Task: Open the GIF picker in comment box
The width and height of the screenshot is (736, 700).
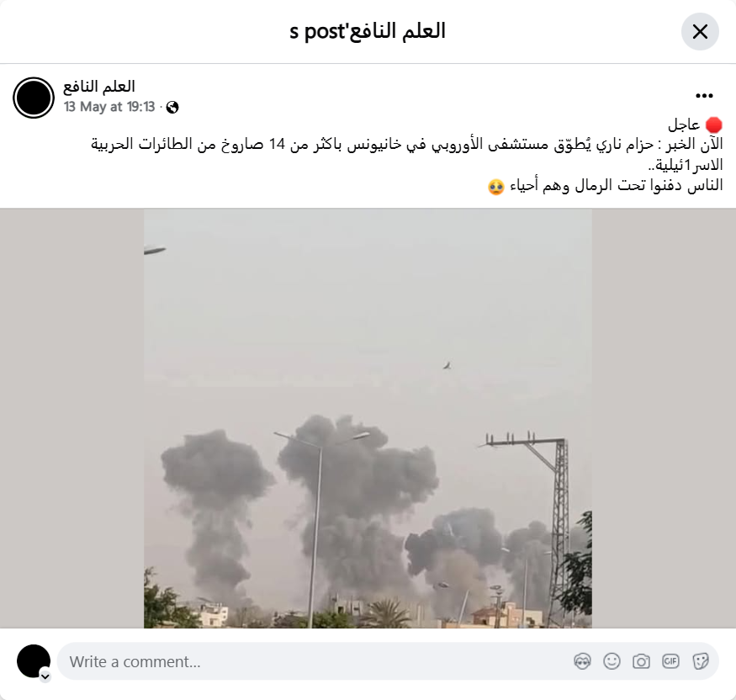Action: (670, 661)
